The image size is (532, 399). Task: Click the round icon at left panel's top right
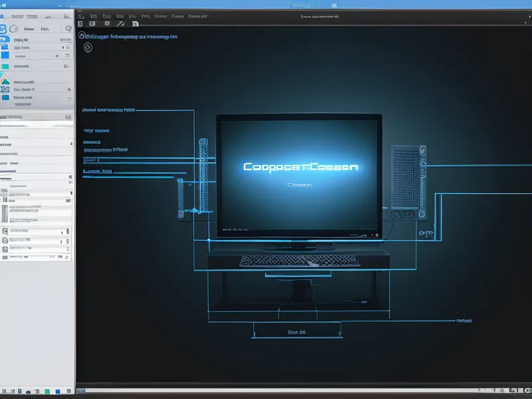tap(69, 29)
